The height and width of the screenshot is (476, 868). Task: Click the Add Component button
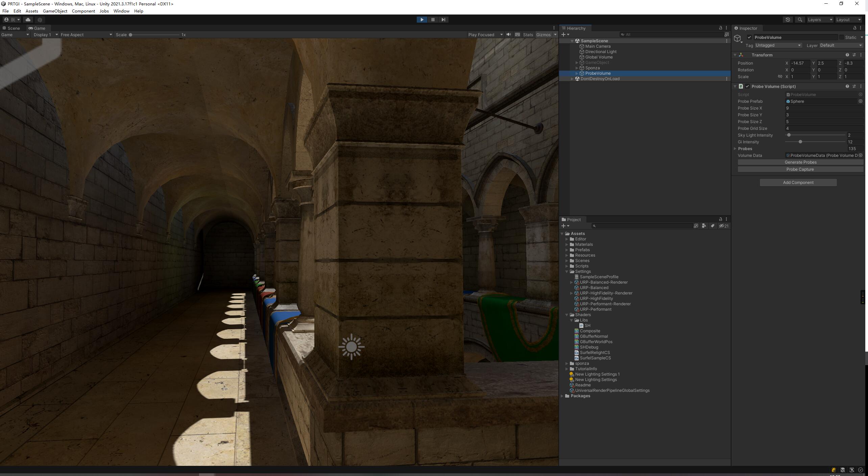(x=798, y=183)
